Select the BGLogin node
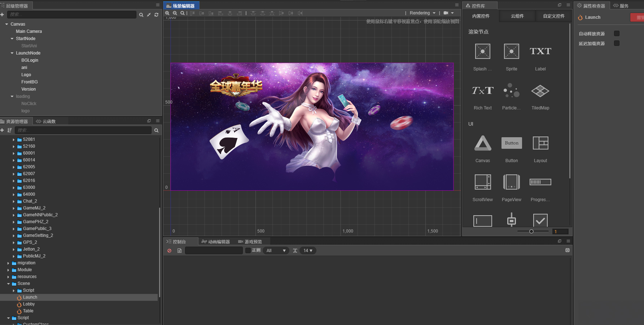 coord(30,60)
